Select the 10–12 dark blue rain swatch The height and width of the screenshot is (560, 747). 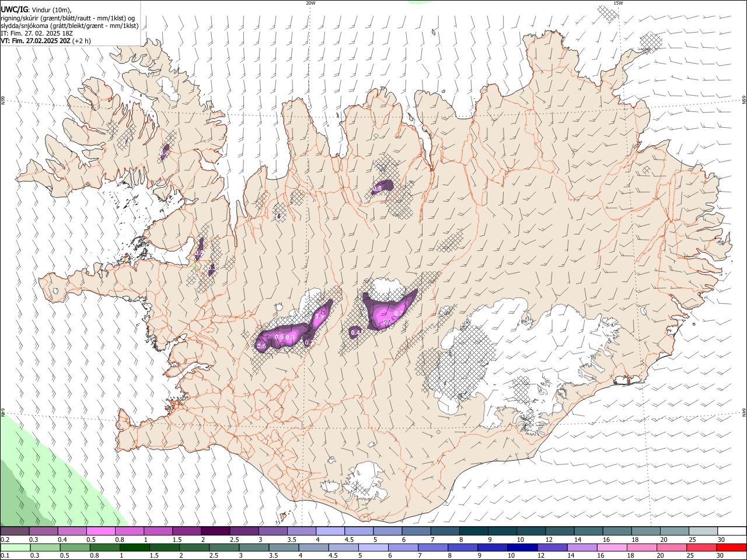click(x=523, y=547)
